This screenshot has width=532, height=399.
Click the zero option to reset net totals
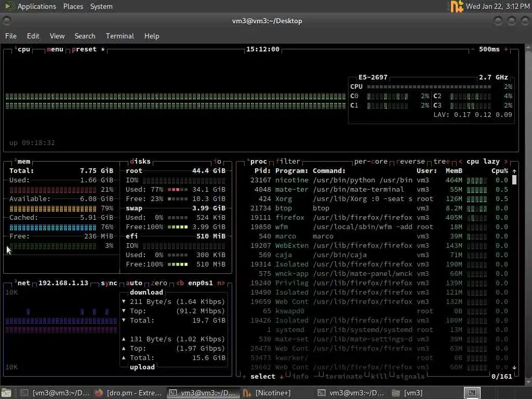click(x=159, y=283)
